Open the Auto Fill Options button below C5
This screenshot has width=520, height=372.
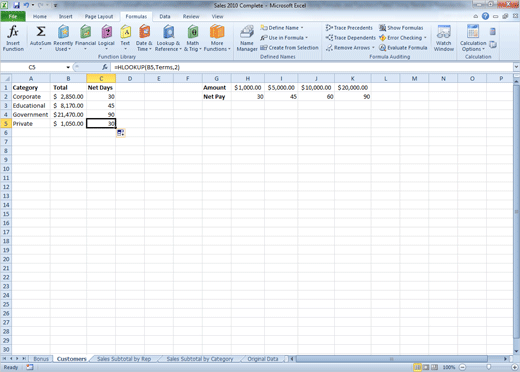[121, 133]
